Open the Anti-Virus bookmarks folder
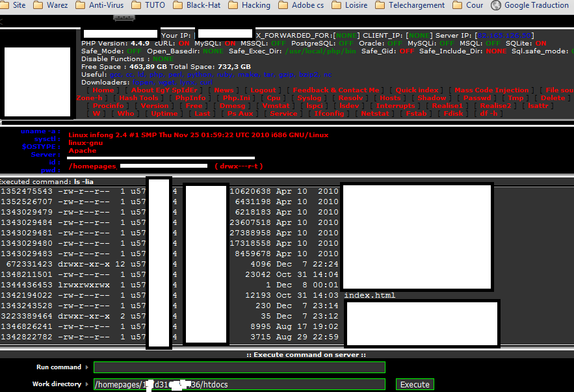The height and width of the screenshot is (392, 574). coord(99,5)
